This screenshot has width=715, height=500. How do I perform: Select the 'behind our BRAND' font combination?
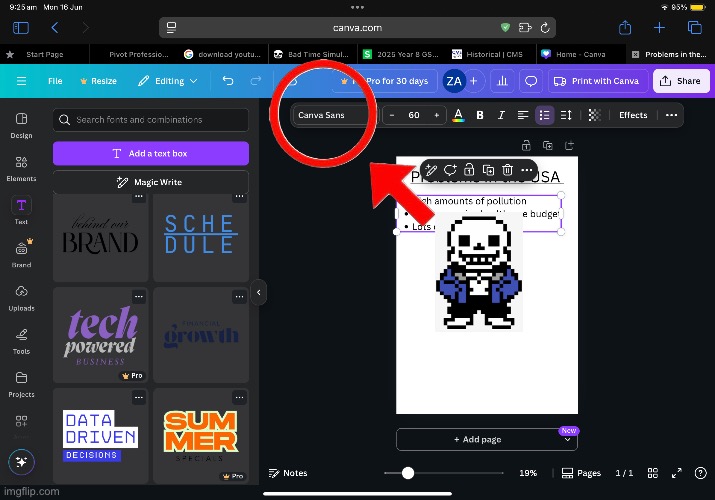pyautogui.click(x=101, y=238)
